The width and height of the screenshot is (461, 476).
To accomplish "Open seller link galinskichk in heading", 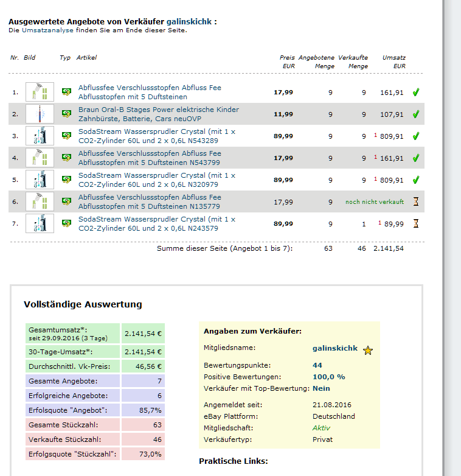I will click(x=189, y=21).
